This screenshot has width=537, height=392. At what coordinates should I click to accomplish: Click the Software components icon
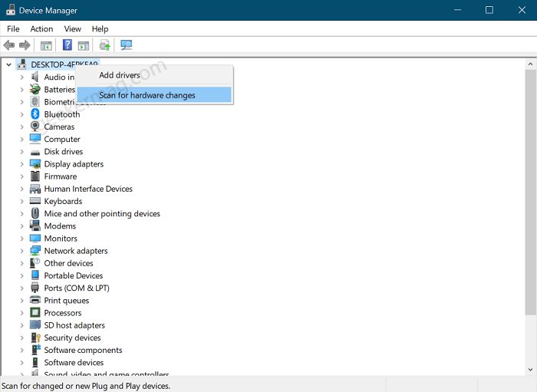click(35, 350)
